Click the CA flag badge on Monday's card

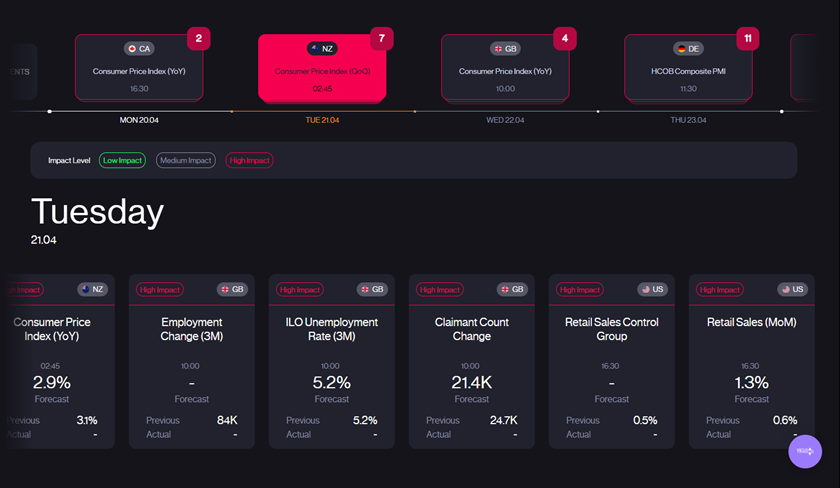[139, 48]
